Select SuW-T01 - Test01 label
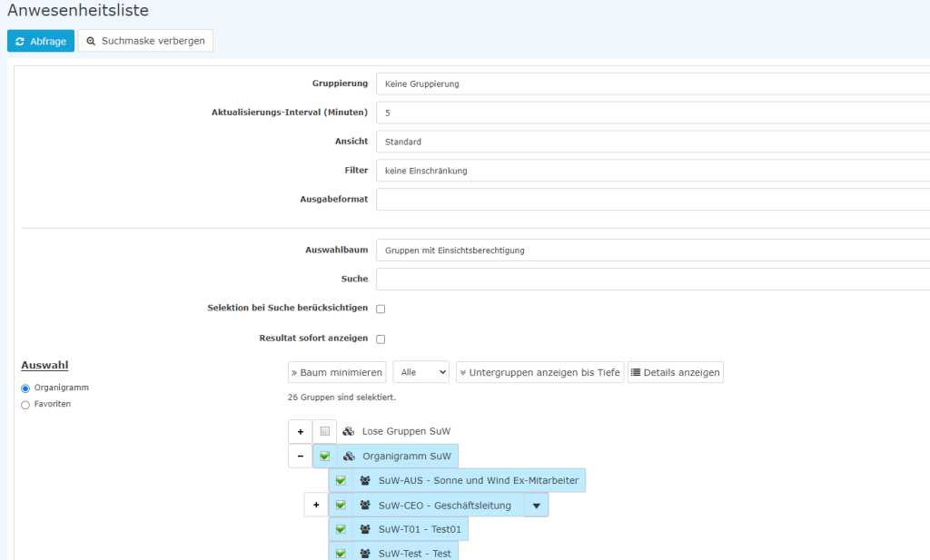The width and height of the screenshot is (930, 560). click(420, 529)
